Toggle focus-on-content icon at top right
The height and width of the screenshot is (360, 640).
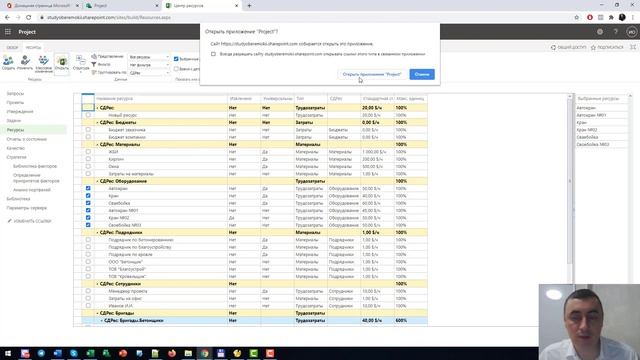(x=633, y=47)
